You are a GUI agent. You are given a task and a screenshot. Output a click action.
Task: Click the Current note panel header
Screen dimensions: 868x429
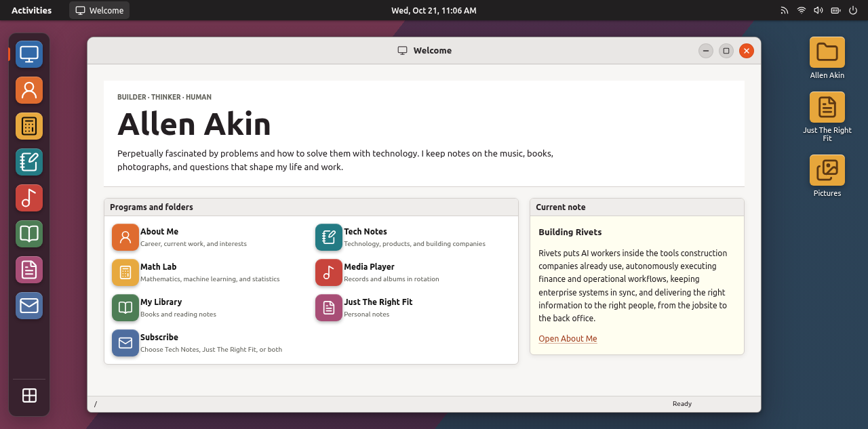coord(637,207)
